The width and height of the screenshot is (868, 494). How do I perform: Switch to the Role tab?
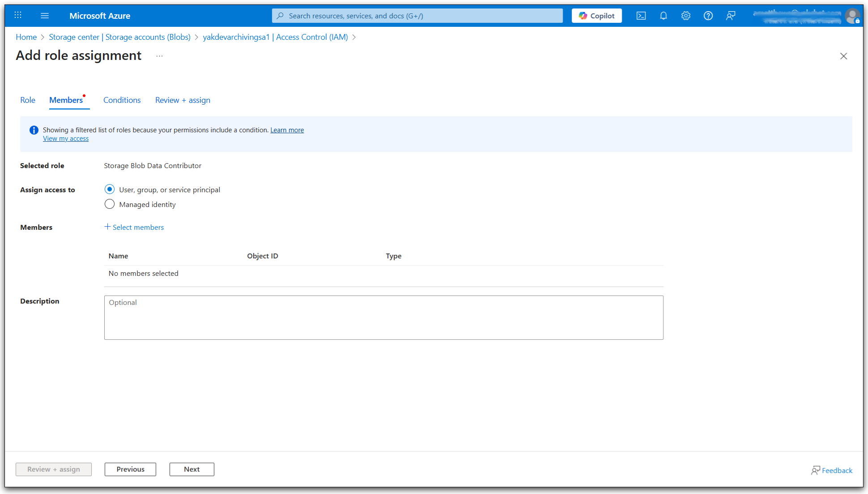[28, 100]
